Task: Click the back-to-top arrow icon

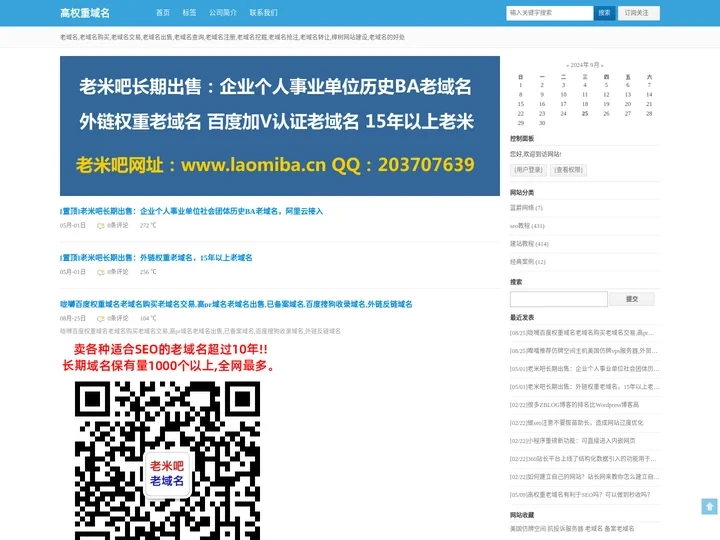Action: pyautogui.click(x=709, y=506)
